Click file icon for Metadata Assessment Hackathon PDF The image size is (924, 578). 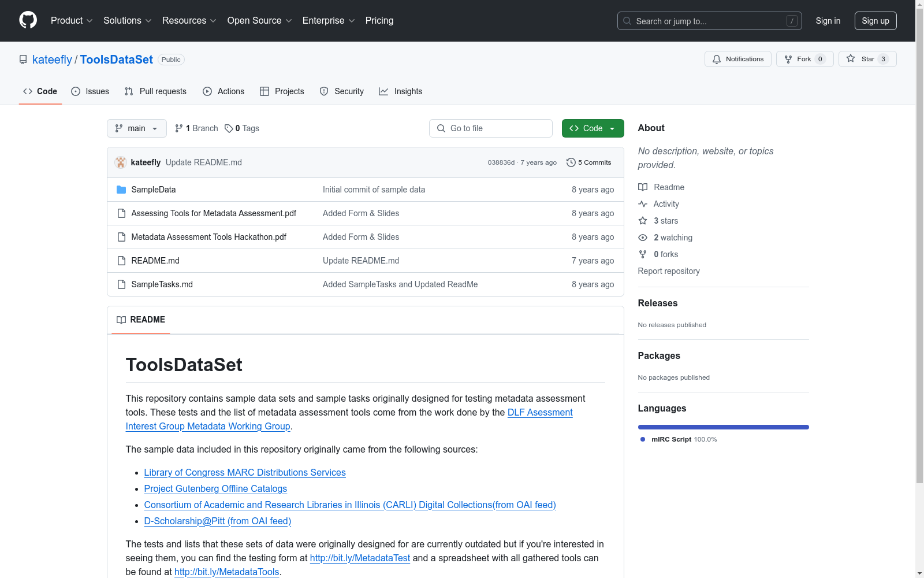(121, 237)
